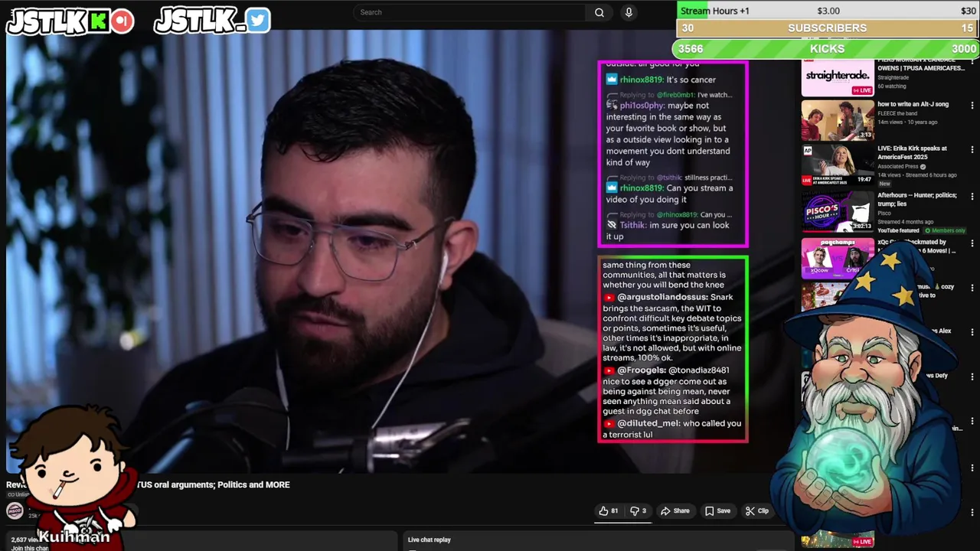The height and width of the screenshot is (551, 980).
Task: Click the 'New' badge on Erika Kirk video
Action: (885, 184)
